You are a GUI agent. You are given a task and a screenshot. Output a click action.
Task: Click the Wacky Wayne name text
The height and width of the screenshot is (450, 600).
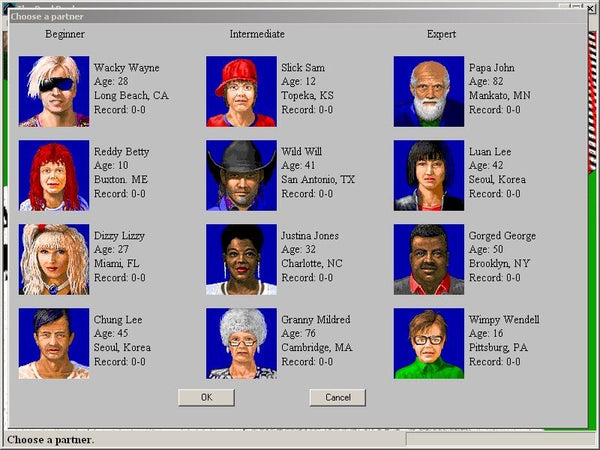[x=127, y=68]
